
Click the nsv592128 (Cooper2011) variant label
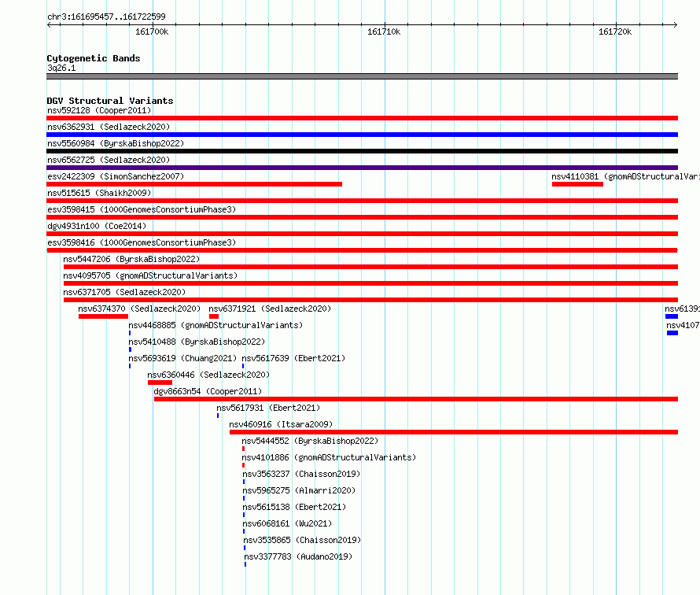[99, 110]
